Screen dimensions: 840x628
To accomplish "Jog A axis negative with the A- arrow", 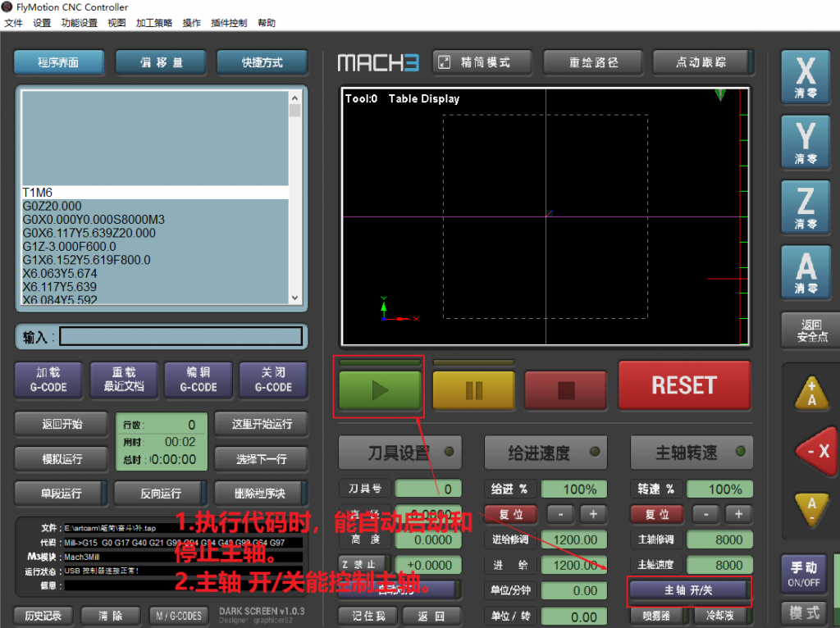I will (x=811, y=510).
